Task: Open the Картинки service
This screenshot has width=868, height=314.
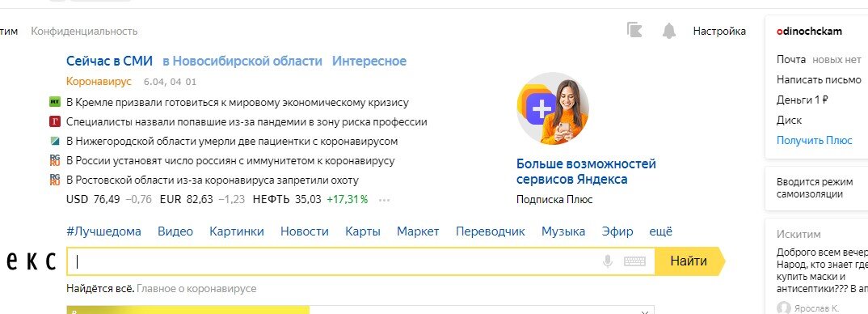Action: (236, 231)
